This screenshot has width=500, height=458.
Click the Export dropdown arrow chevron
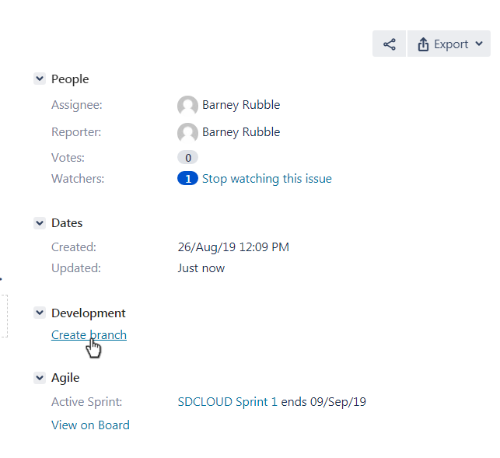pos(479,44)
